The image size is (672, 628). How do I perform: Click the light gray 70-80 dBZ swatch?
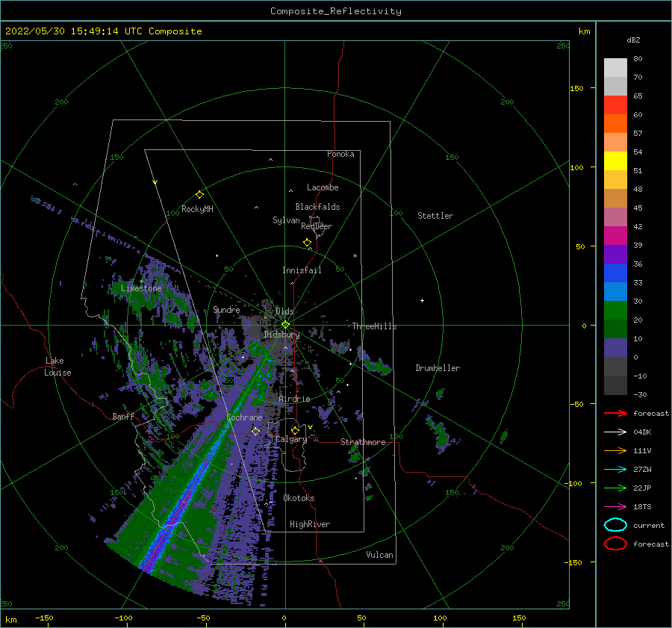[615, 68]
